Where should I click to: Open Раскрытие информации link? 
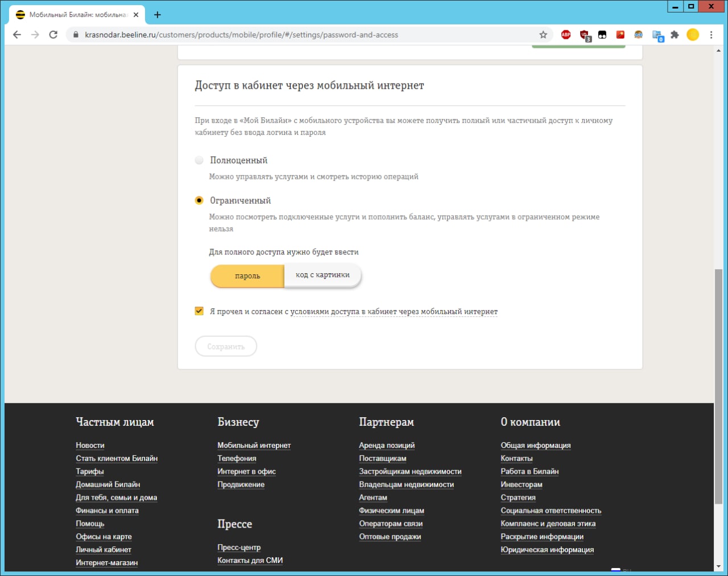542,537
